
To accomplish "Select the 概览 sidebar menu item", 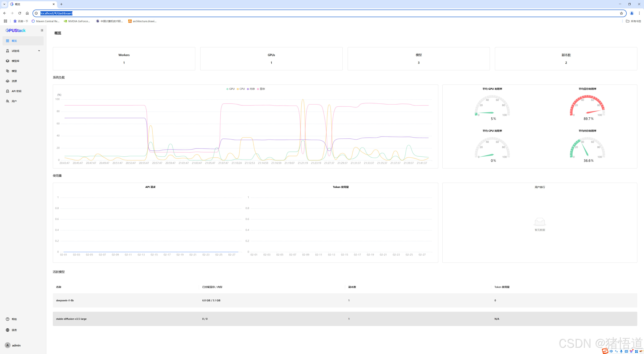I will (x=14, y=41).
